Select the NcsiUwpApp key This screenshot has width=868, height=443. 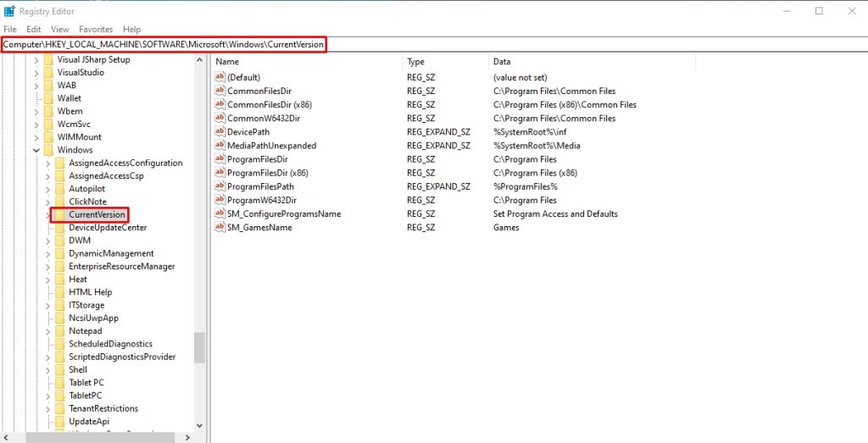pyautogui.click(x=93, y=318)
